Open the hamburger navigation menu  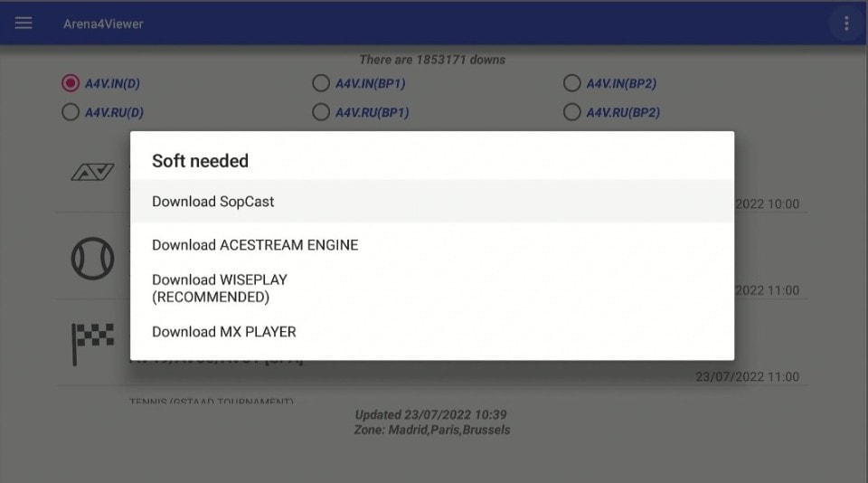(24, 24)
